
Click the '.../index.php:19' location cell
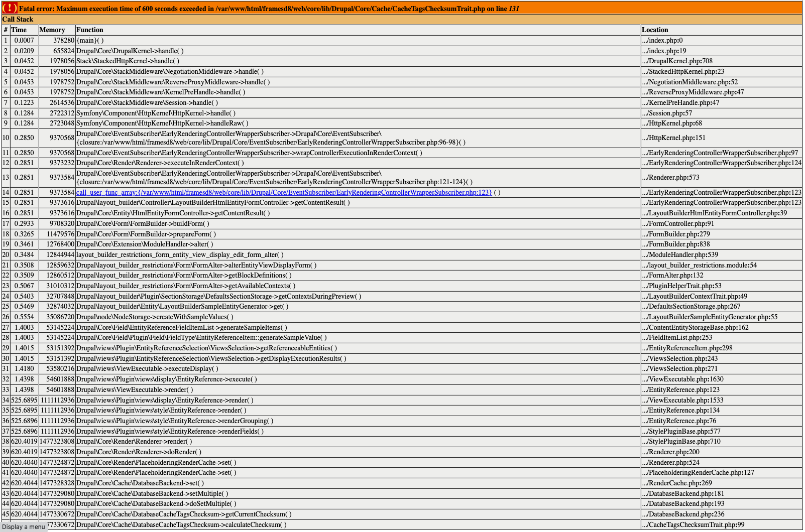(x=722, y=51)
